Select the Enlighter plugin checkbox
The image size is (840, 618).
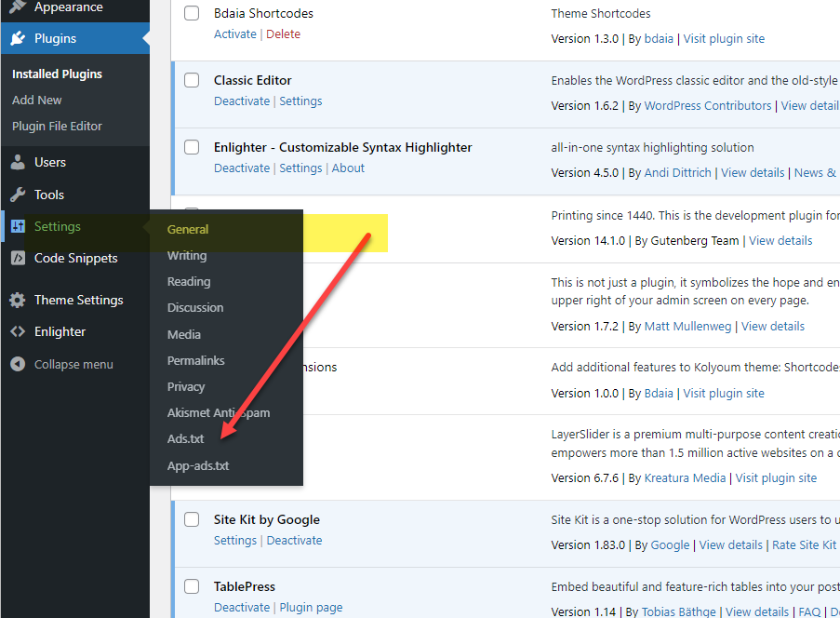192,147
